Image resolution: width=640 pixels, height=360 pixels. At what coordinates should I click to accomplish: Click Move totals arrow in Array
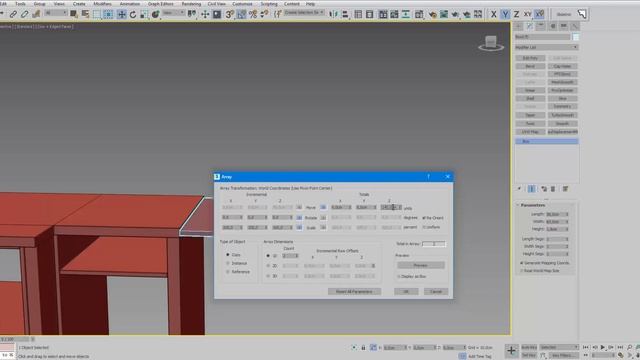[323, 207]
